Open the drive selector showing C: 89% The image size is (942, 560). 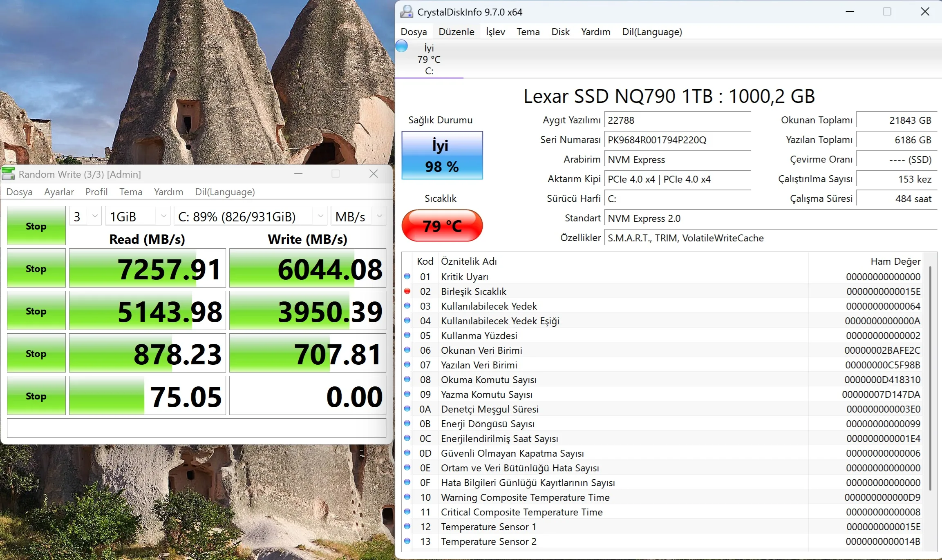tap(251, 216)
